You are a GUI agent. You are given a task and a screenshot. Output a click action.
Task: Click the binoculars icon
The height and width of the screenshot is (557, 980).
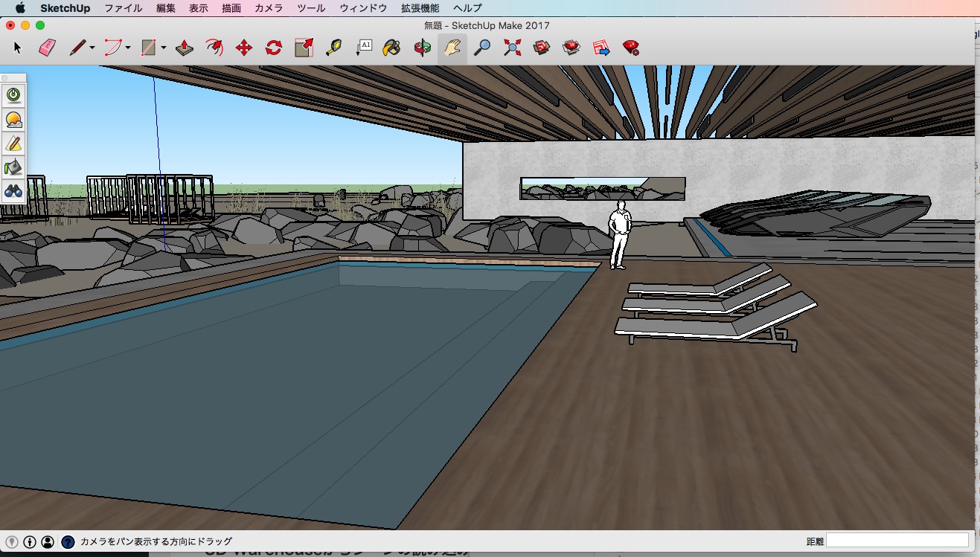13,190
